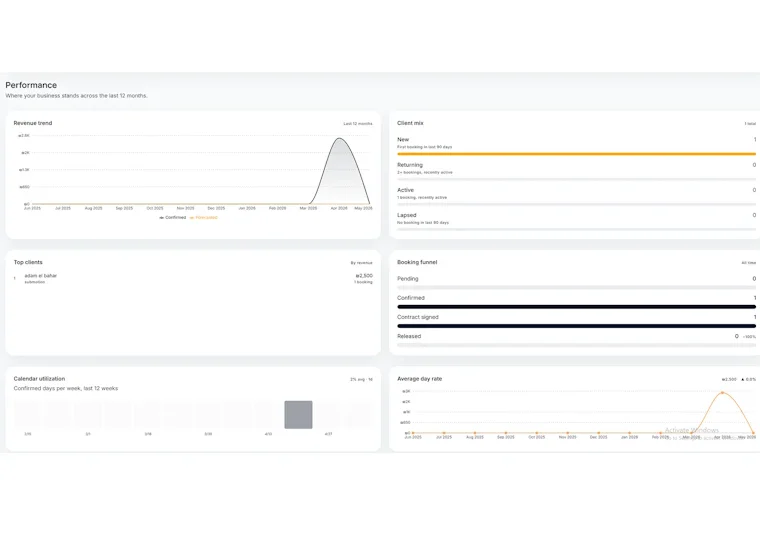This screenshot has width=760, height=560.
Task: Select the Lapsed client mix row
Action: point(576,221)
